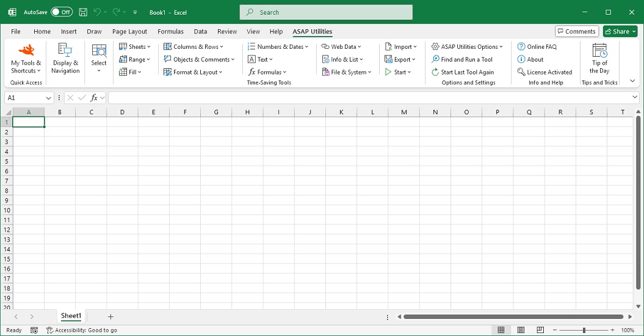
Task: Open Format & Layout tools
Action: 193,72
